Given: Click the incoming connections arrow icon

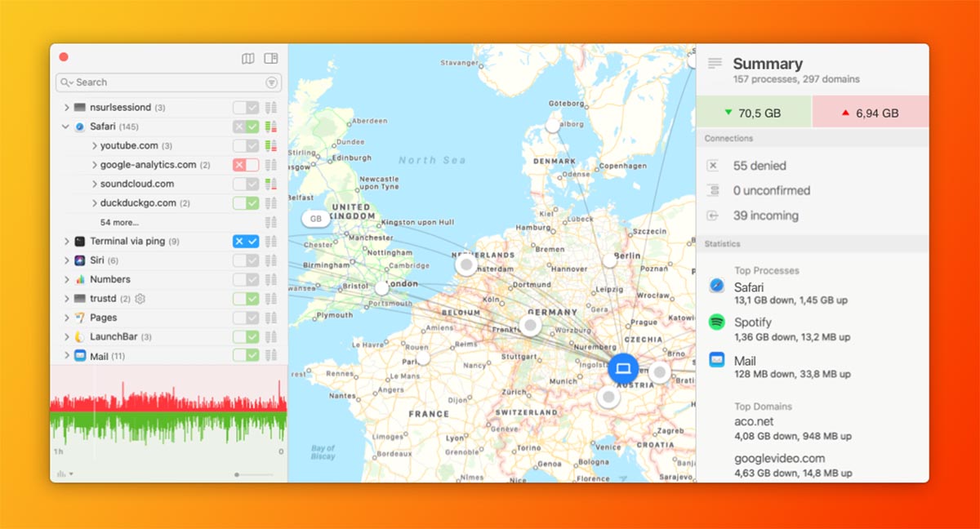Looking at the screenshot, I should (713, 216).
